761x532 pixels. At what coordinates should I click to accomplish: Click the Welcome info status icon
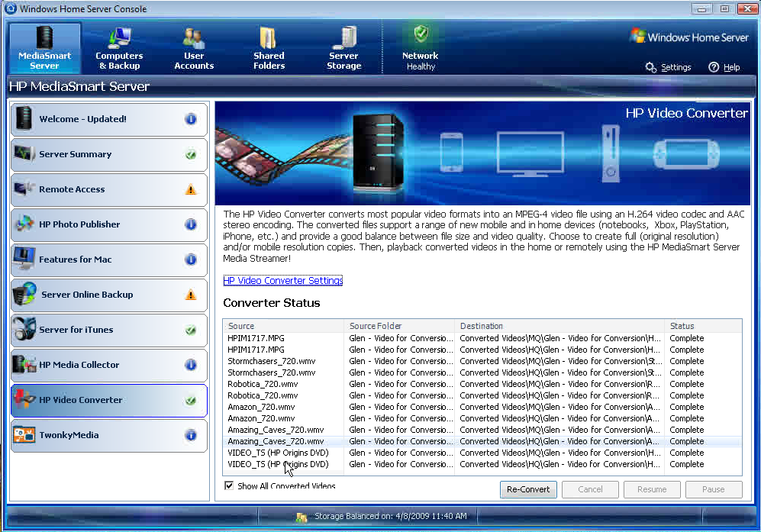click(191, 119)
